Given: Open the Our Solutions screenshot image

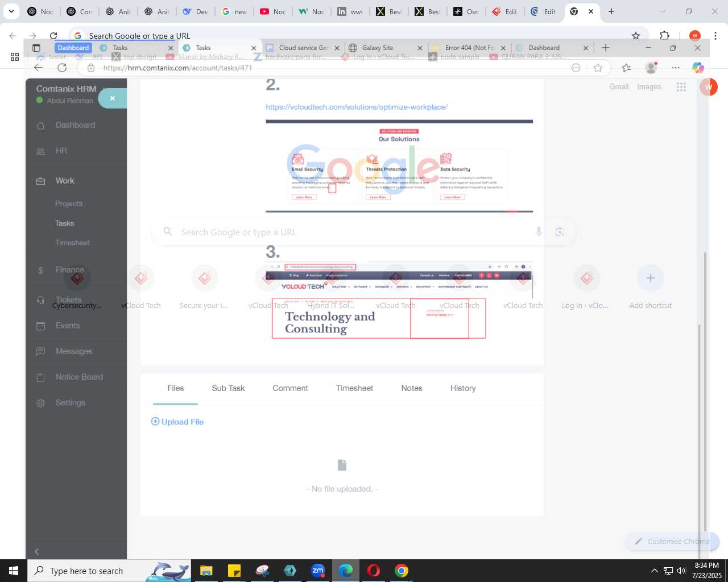Looking at the screenshot, I should point(399,166).
